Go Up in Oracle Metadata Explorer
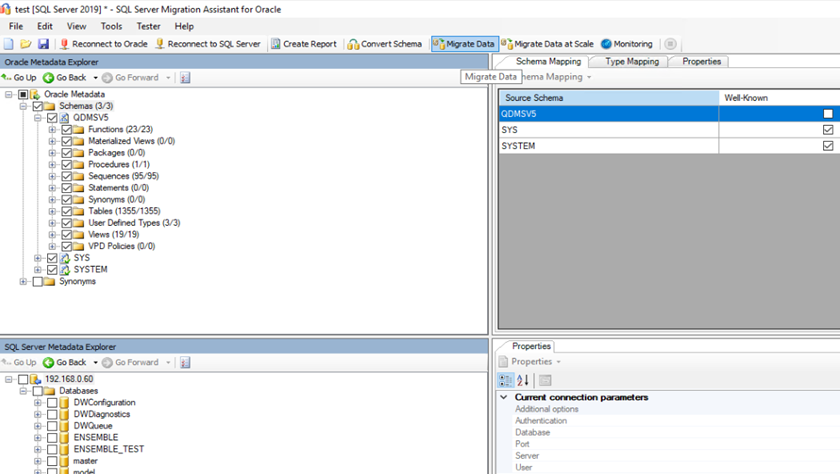Screen dimensions: 840x474 pos(19,78)
